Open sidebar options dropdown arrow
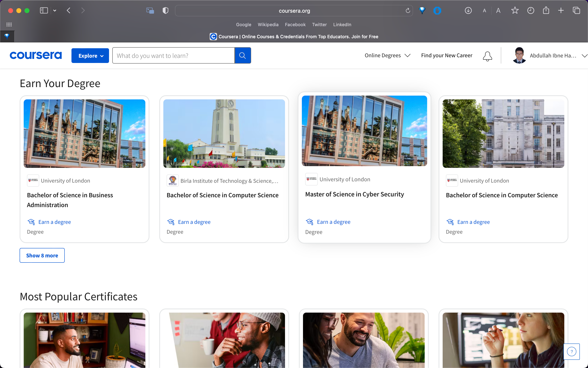Image resolution: width=588 pixels, height=368 pixels. tap(55, 10)
